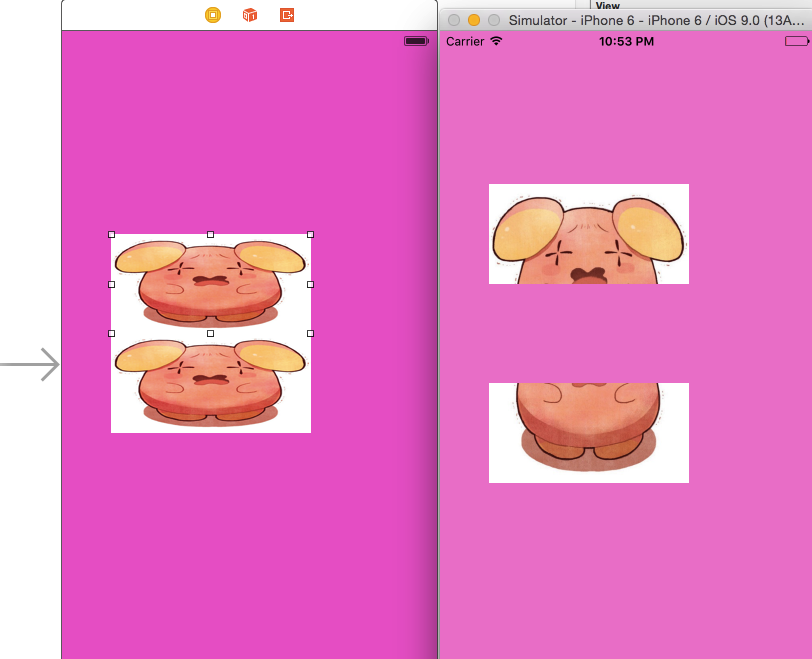Select the First Responder cube icon
This screenshot has width=812, height=659.
(250, 15)
